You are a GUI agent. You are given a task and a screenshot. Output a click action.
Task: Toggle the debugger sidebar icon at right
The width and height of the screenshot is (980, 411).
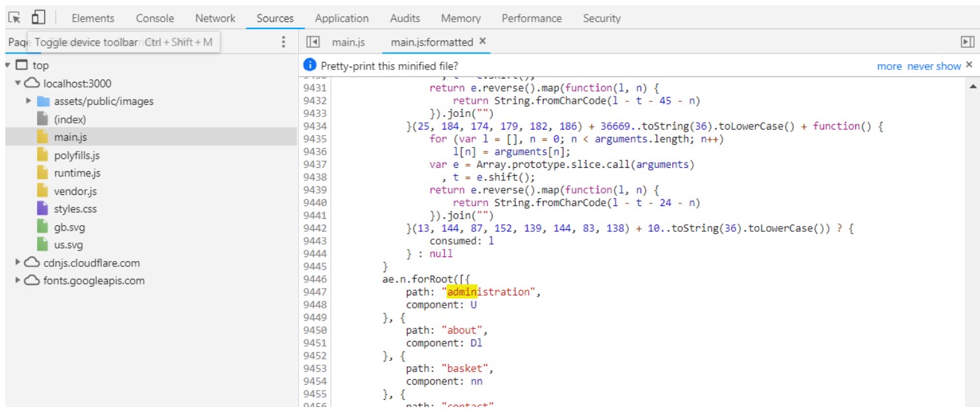967,42
